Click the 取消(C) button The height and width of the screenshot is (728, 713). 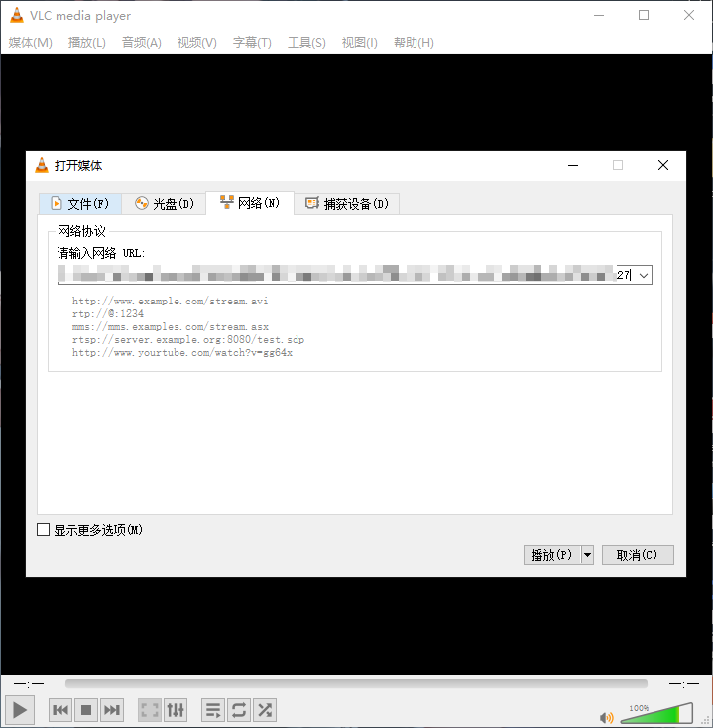click(638, 554)
